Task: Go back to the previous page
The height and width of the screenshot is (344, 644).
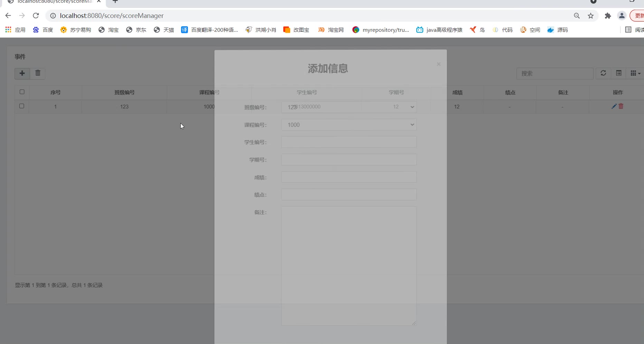Action: pyautogui.click(x=8, y=16)
